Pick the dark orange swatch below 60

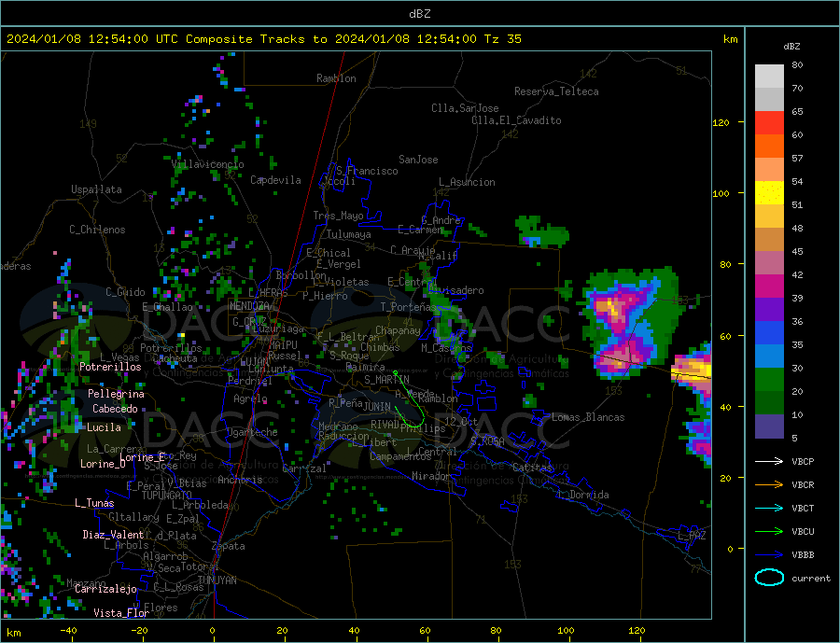coord(769,147)
